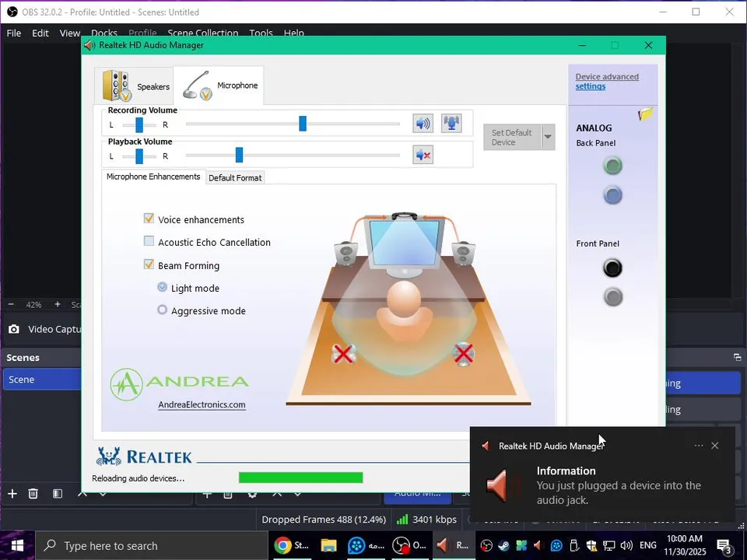Click the ENG language indicator
The image size is (747, 560).
[x=647, y=545]
